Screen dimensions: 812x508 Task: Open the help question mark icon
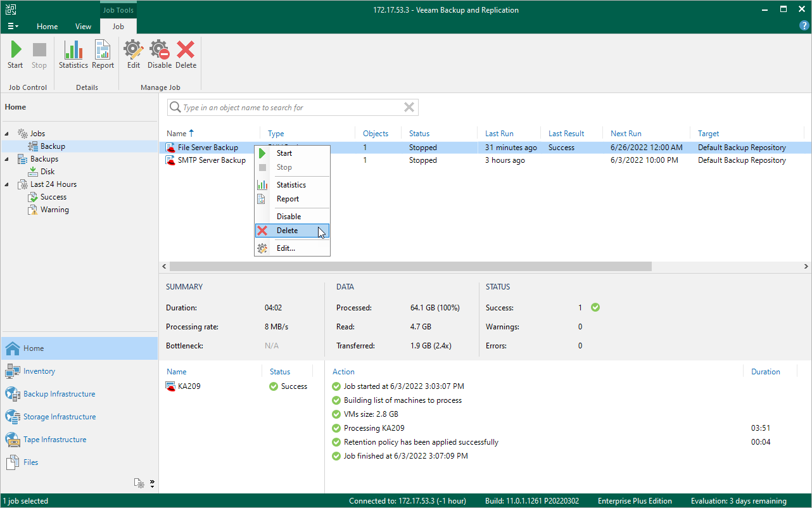804,26
